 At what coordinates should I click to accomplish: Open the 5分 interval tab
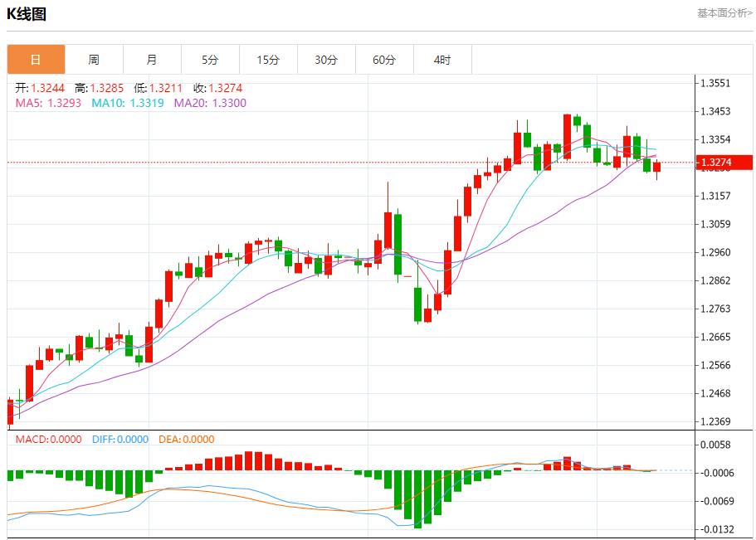click(x=210, y=60)
